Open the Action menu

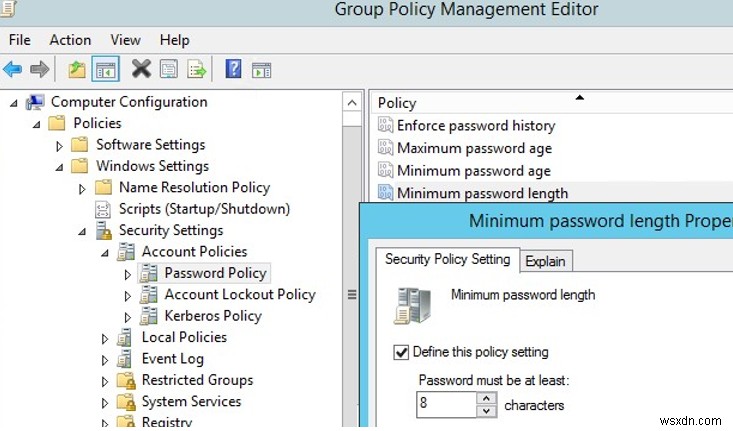click(70, 40)
